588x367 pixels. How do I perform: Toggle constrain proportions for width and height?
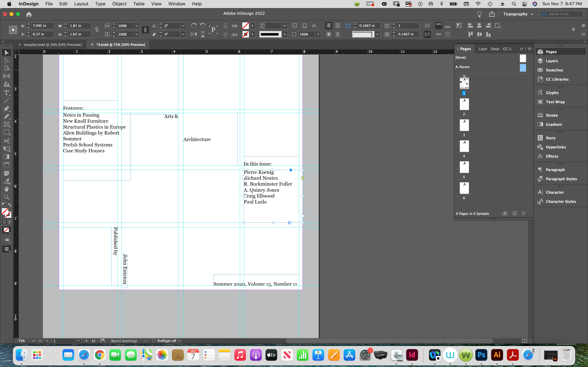[97, 30]
